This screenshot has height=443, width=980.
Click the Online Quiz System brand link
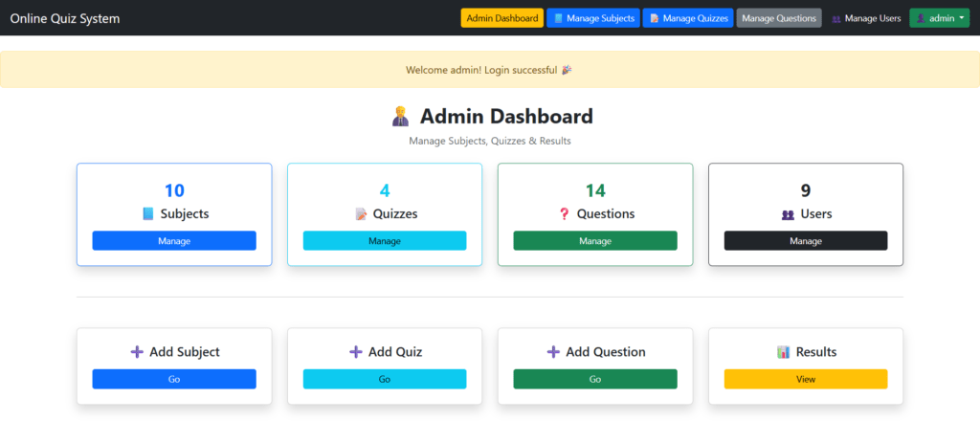[65, 18]
